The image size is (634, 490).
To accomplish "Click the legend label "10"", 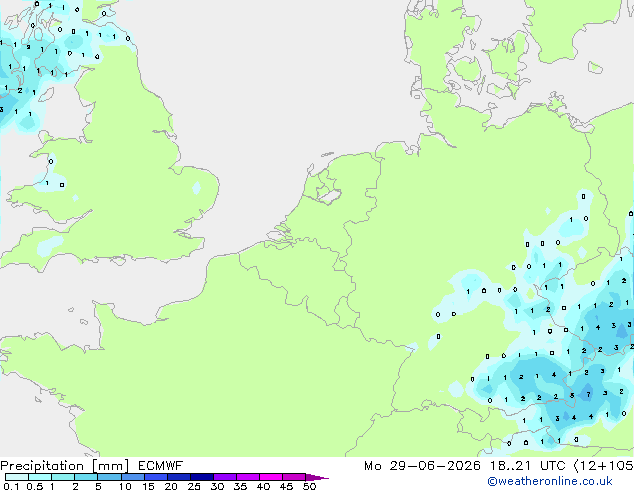I will 125,486.
